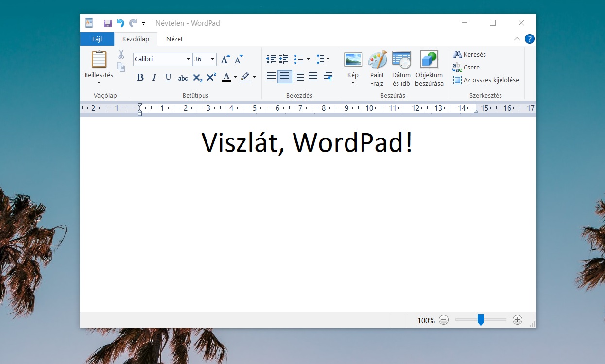Switch to the Nézet tab
The height and width of the screenshot is (364, 605).
point(174,39)
